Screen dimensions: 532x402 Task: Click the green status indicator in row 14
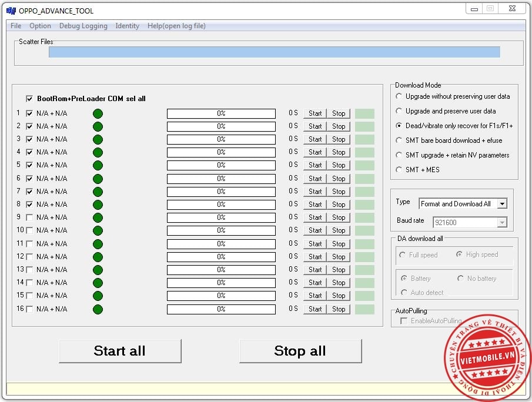coord(98,283)
